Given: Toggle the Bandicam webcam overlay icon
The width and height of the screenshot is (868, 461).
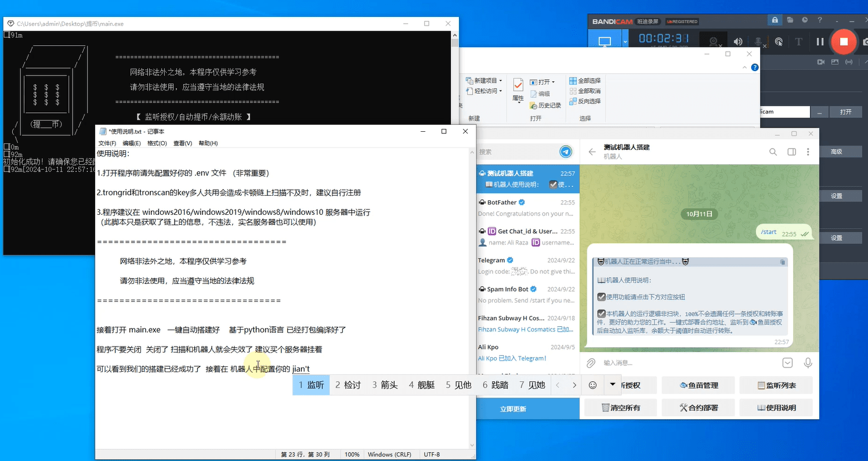Looking at the screenshot, I should [x=714, y=42].
